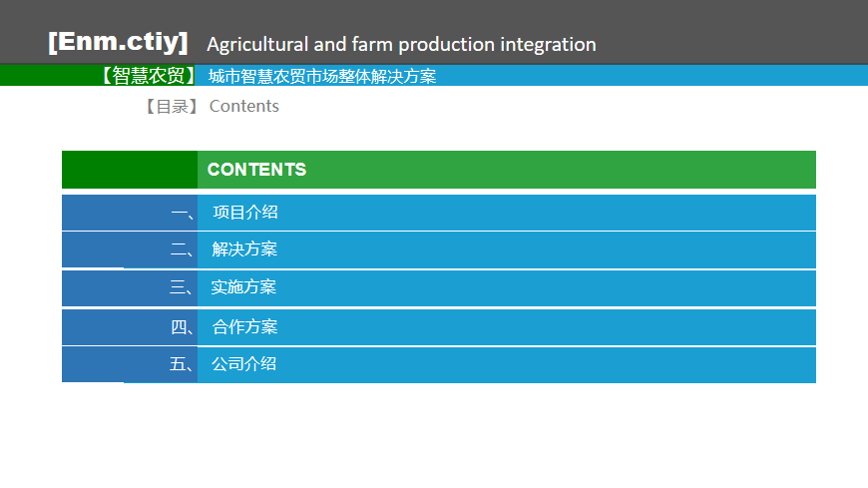Click the white "CONTENTS" table header text

(x=256, y=170)
